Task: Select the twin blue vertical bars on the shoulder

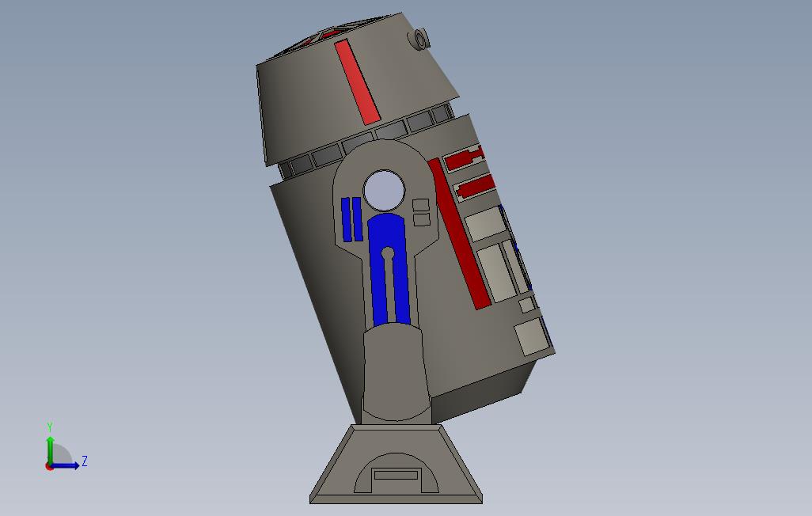Action: (351, 218)
